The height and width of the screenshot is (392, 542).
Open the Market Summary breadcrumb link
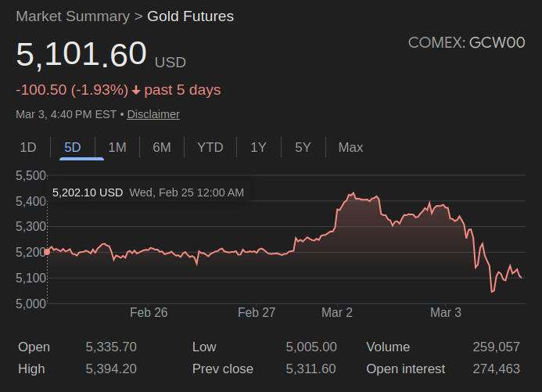pyautogui.click(x=73, y=16)
